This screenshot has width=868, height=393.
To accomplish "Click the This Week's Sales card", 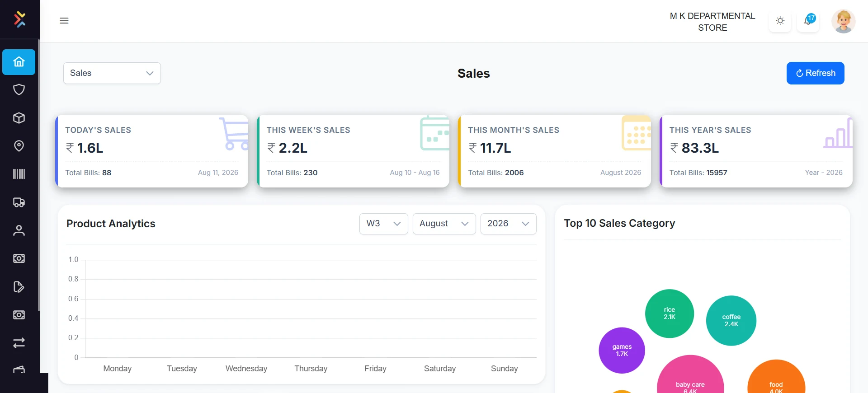I will (x=353, y=151).
